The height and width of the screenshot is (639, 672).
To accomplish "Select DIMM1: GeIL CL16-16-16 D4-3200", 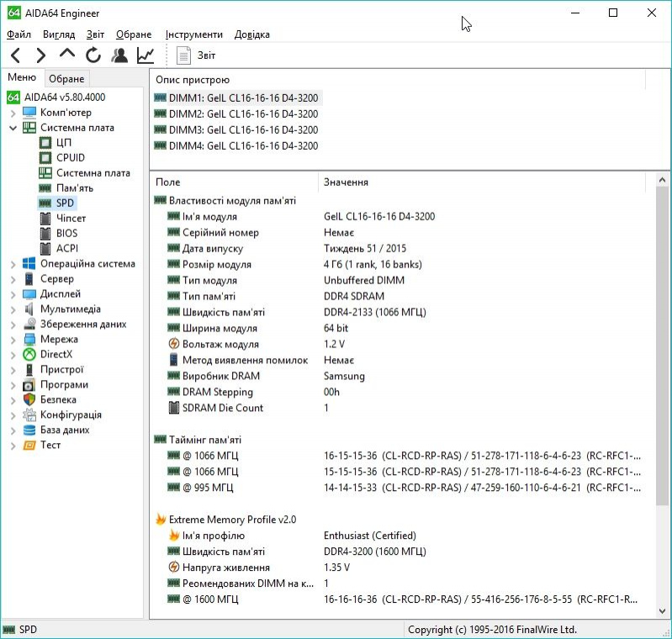I will (x=236, y=98).
